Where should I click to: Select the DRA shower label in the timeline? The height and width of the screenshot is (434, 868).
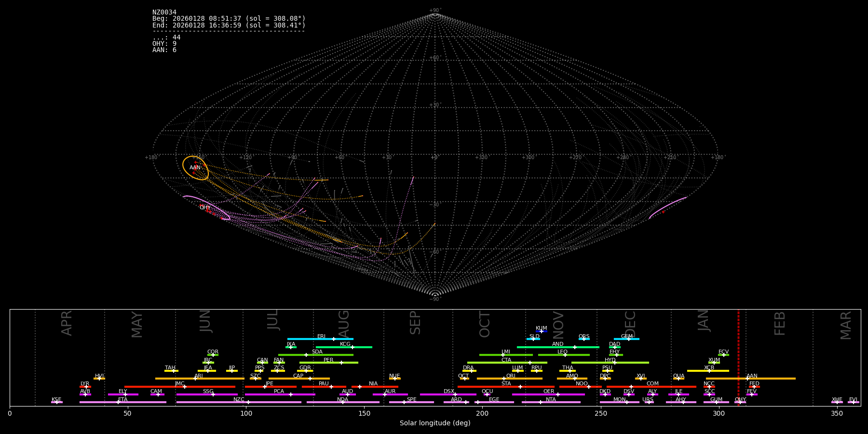click(468, 368)
